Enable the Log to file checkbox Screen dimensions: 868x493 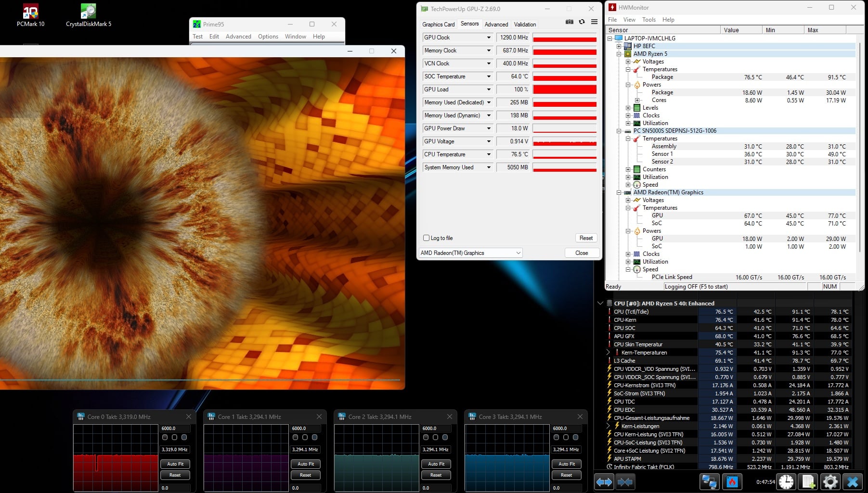pos(426,238)
